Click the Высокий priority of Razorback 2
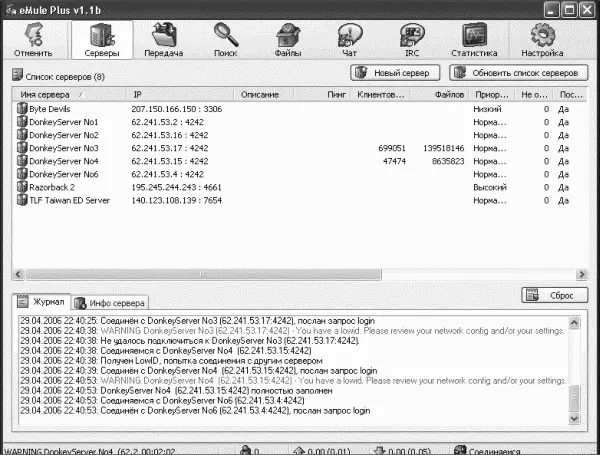600x455 pixels. click(x=490, y=188)
